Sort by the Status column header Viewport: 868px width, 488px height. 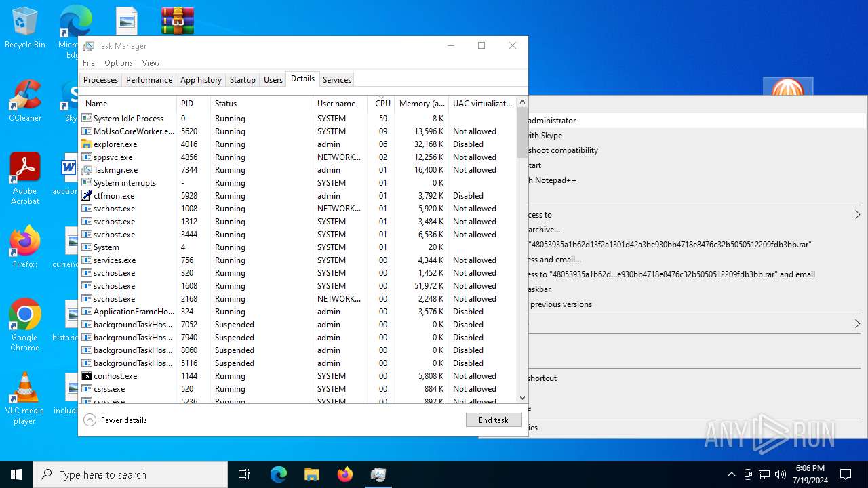pyautogui.click(x=261, y=104)
